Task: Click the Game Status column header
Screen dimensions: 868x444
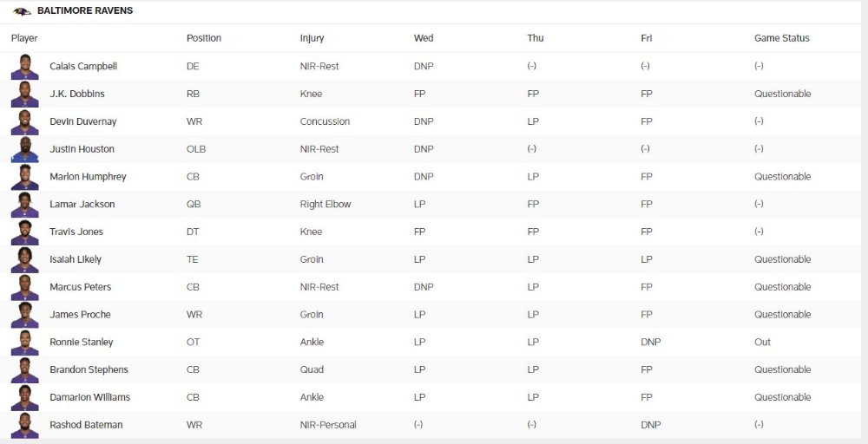Action: pyautogui.click(x=782, y=38)
